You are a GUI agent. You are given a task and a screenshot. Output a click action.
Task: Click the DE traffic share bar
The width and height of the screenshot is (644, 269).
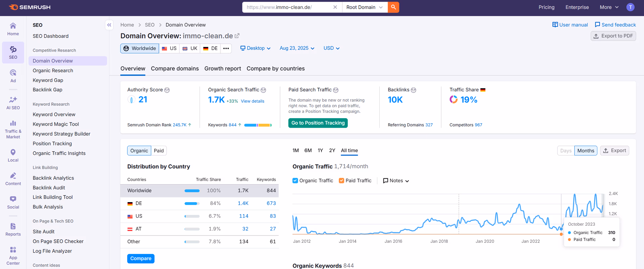pyautogui.click(x=192, y=204)
